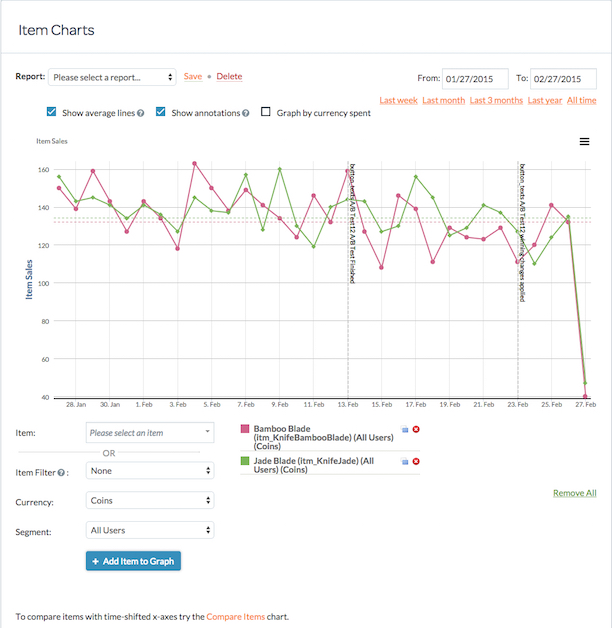Click the Remove All link

[575, 493]
